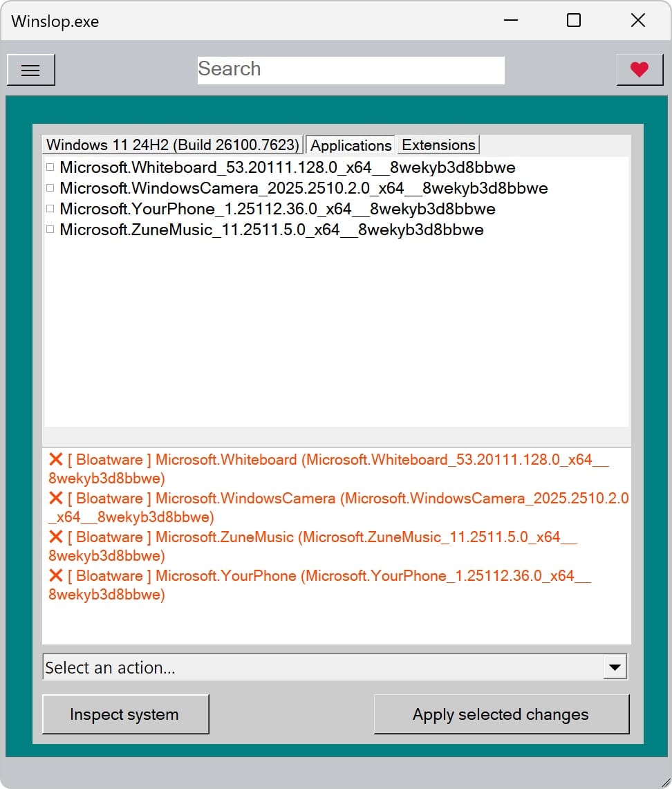672x789 pixels.
Task: Click red X icon beside ZuneMusic log entry
Action: pos(56,537)
